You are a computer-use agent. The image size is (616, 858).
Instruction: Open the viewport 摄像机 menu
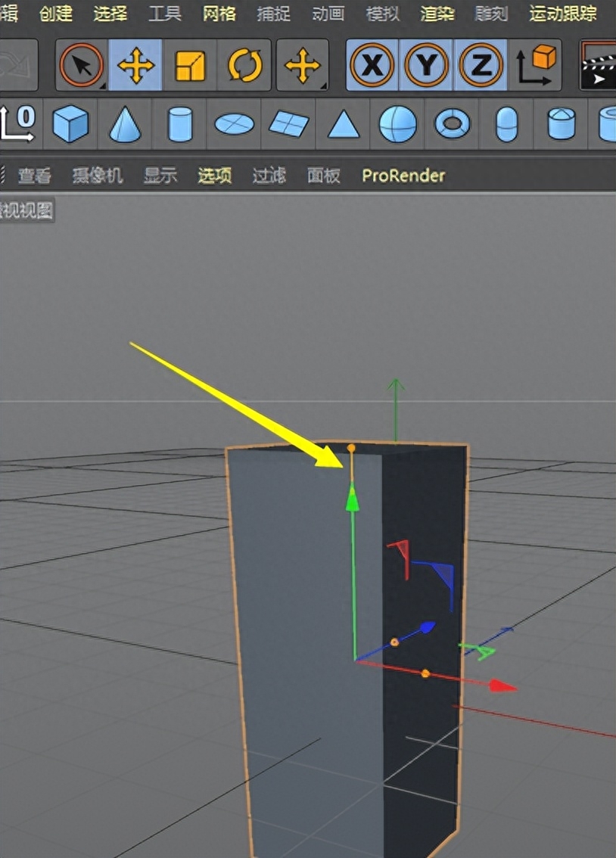click(x=98, y=176)
